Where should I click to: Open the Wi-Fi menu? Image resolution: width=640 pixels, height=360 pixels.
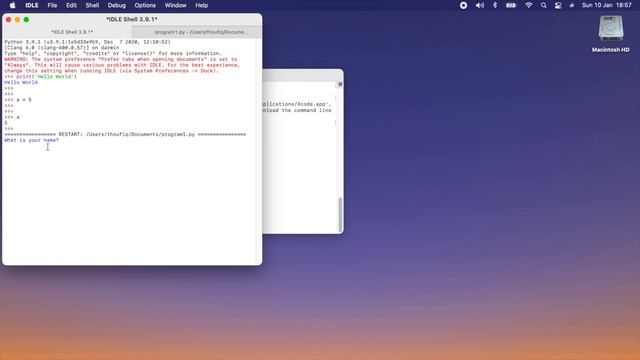coord(529,5)
